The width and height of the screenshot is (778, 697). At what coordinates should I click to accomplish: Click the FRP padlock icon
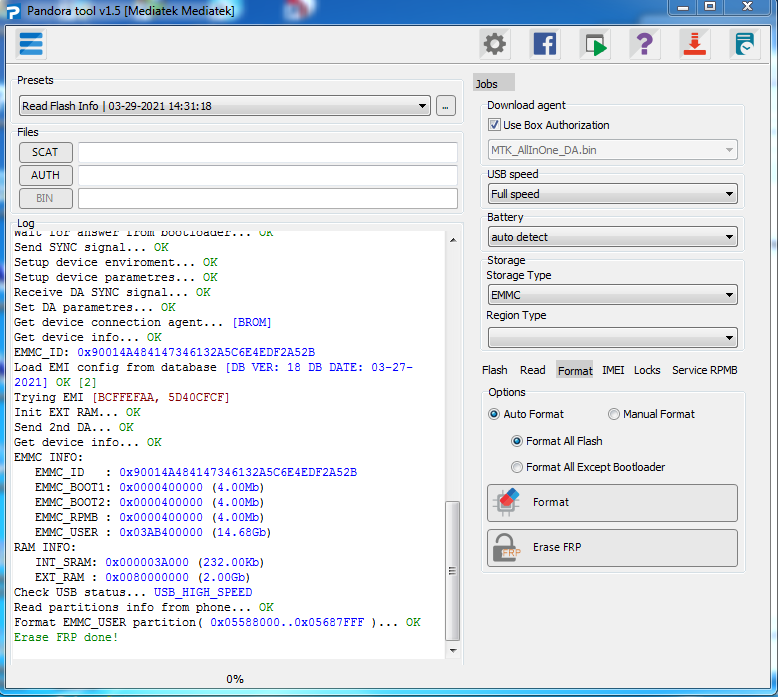(507, 548)
